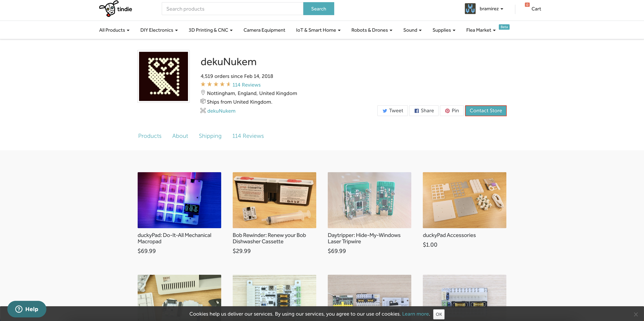Screen dimensions: 644x321
Task: Expand the DIY Electronics menu
Action: point(159,30)
